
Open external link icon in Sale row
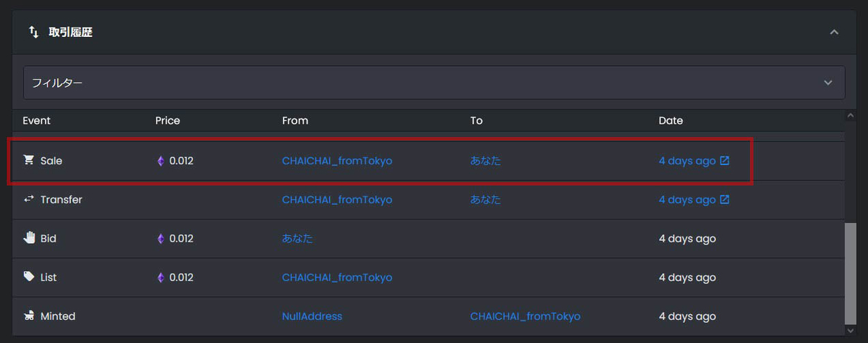(x=725, y=161)
